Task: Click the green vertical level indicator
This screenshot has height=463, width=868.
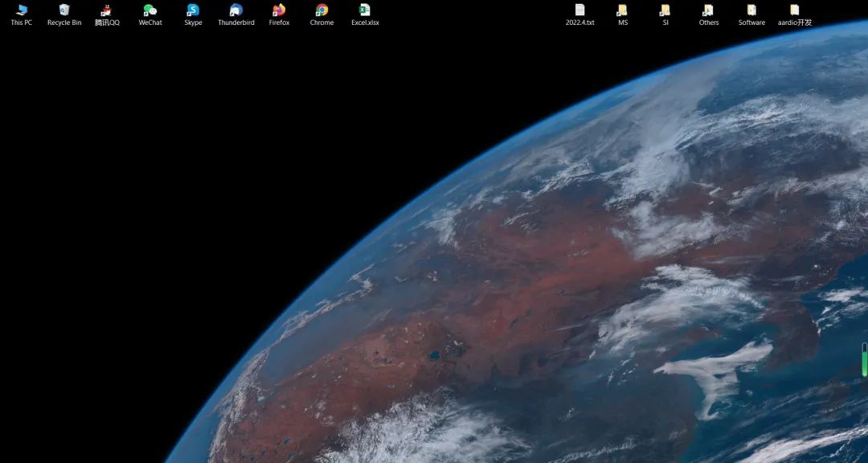Action: (x=865, y=359)
